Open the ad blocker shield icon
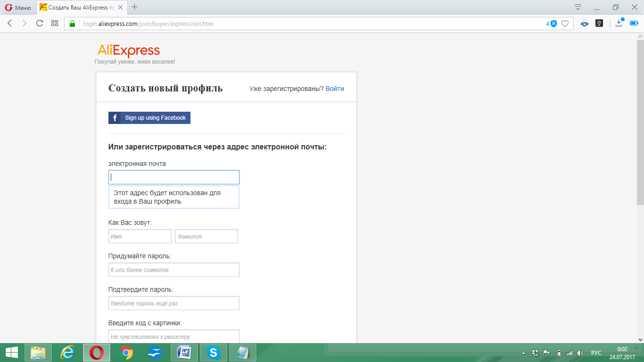Screen dimensions: 644x362 (x=554, y=24)
